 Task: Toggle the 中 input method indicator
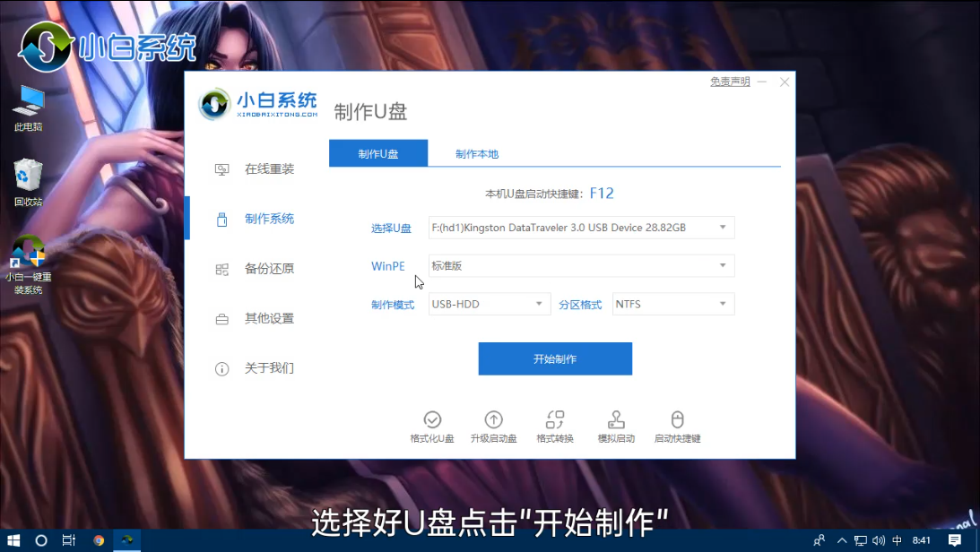pyautogui.click(x=897, y=540)
